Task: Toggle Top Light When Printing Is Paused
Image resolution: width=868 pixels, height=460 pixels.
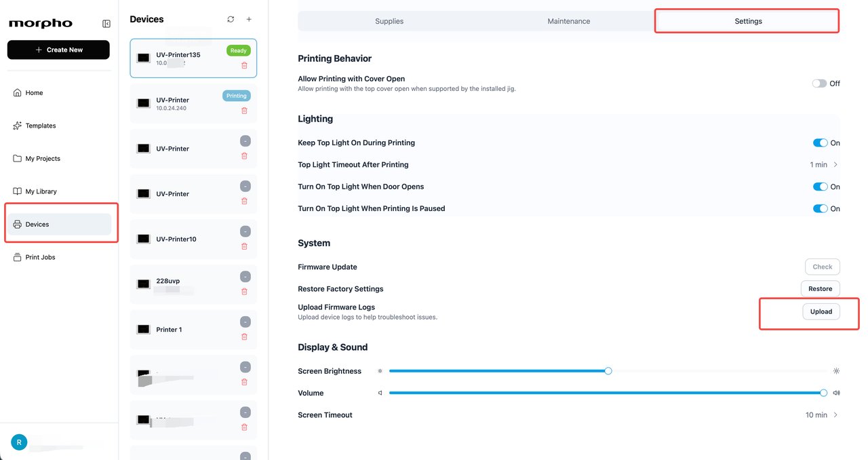Action: pos(820,208)
